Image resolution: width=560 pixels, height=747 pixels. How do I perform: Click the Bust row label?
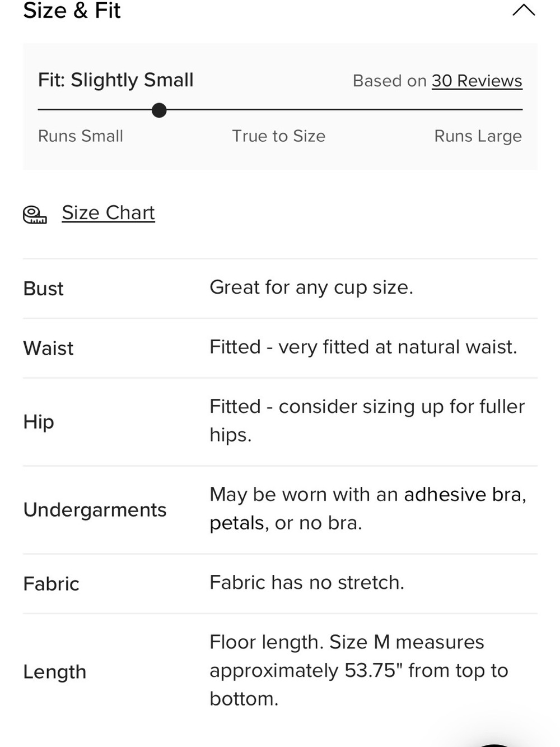click(43, 289)
